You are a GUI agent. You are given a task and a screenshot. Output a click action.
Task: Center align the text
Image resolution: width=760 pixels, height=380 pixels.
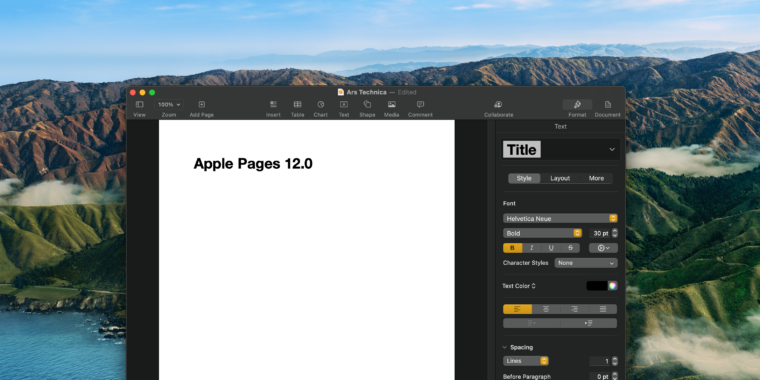(546, 309)
